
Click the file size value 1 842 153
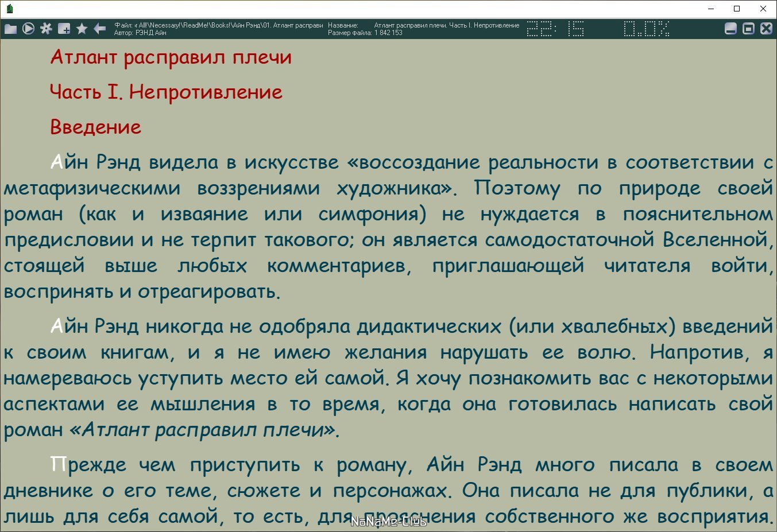[388, 33]
